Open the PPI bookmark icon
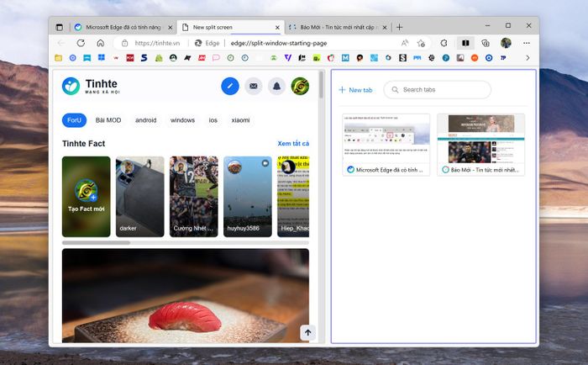 (x=417, y=58)
